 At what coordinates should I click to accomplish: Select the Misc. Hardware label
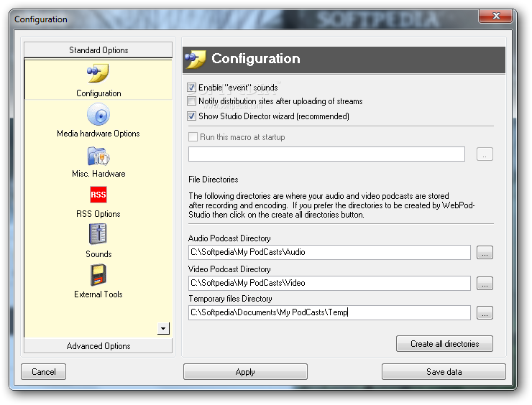(98, 174)
